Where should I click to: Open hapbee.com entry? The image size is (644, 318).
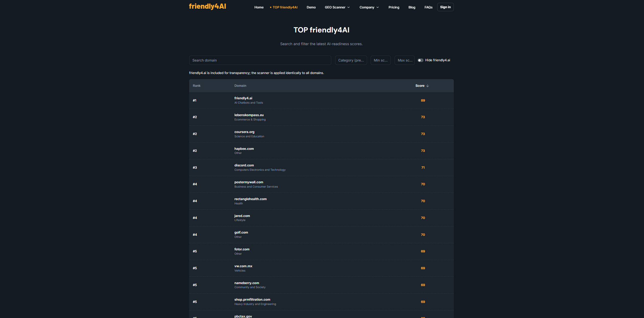point(244,149)
